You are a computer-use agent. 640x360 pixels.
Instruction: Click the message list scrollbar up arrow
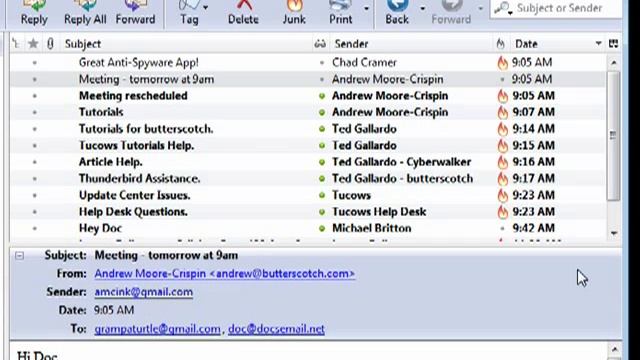coord(614,63)
